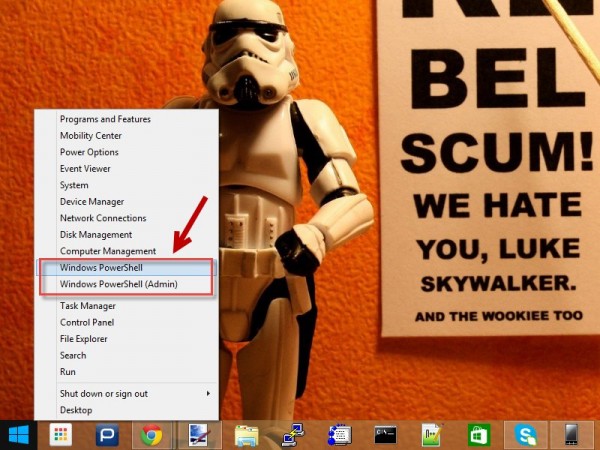Open Command Prompt icon on taskbar
This screenshot has height=450, width=600.
(x=386, y=435)
